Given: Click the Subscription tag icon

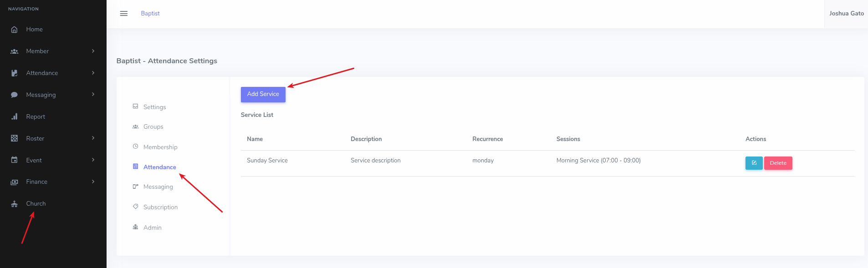Looking at the screenshot, I should point(135,207).
